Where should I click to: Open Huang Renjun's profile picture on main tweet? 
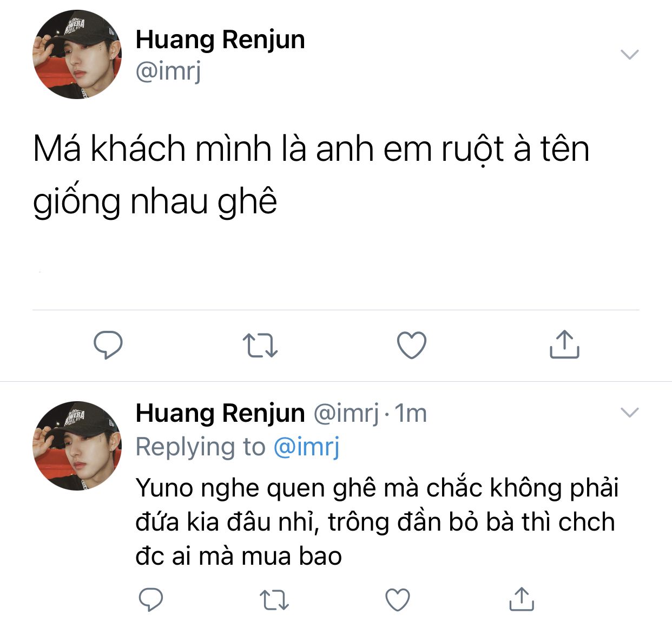coord(77,55)
